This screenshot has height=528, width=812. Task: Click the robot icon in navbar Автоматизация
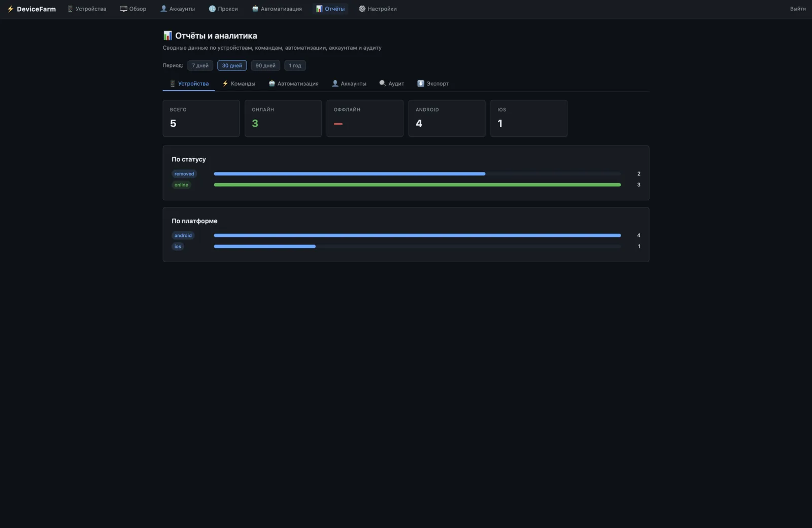point(255,9)
